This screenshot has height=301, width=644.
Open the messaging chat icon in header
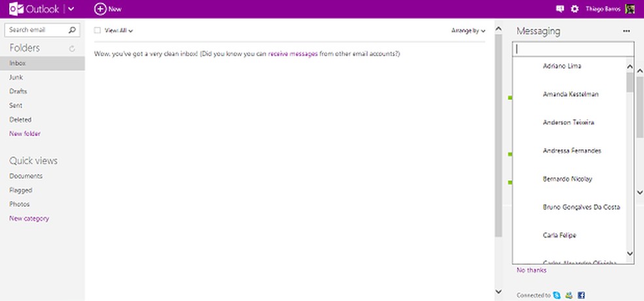click(x=560, y=9)
